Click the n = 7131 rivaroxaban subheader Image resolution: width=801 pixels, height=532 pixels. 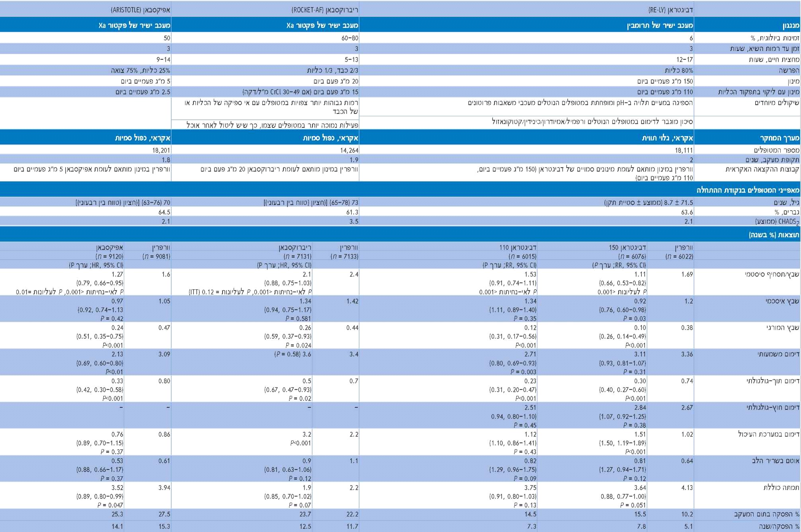(x=297, y=256)
